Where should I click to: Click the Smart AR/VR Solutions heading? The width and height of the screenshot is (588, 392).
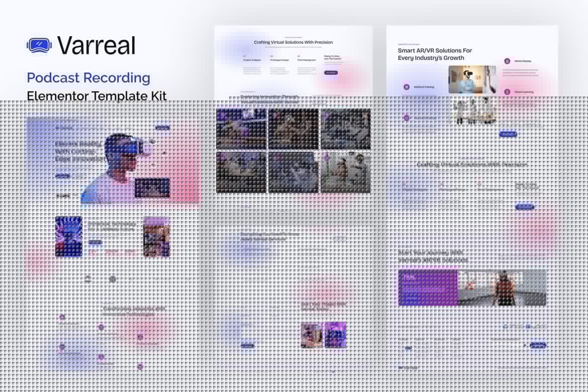pos(434,53)
